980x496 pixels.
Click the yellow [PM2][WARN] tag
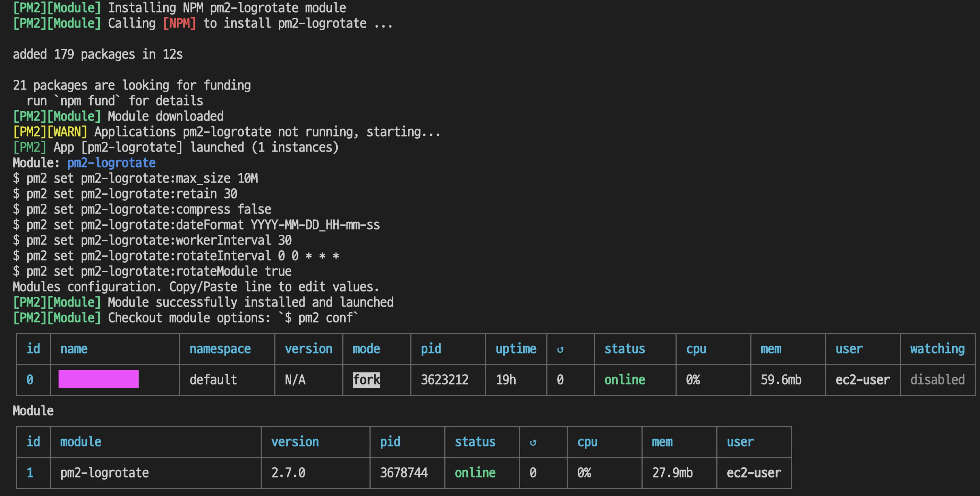50,132
